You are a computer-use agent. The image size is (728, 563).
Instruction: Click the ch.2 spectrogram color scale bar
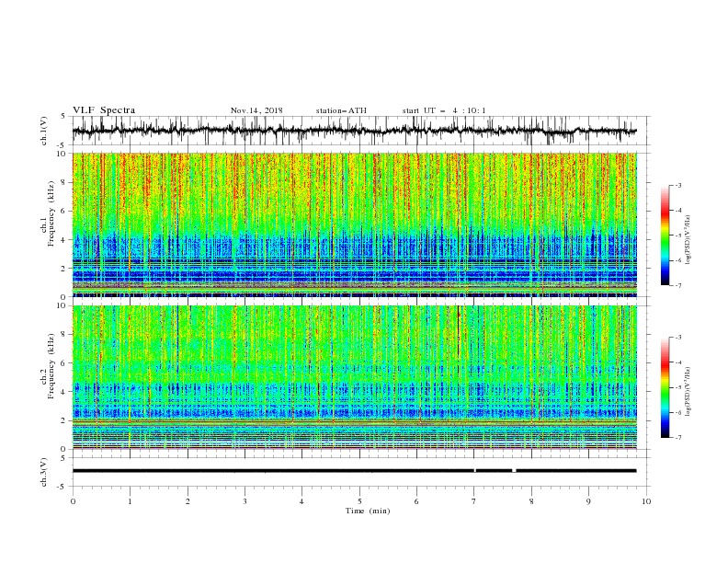[665, 387]
